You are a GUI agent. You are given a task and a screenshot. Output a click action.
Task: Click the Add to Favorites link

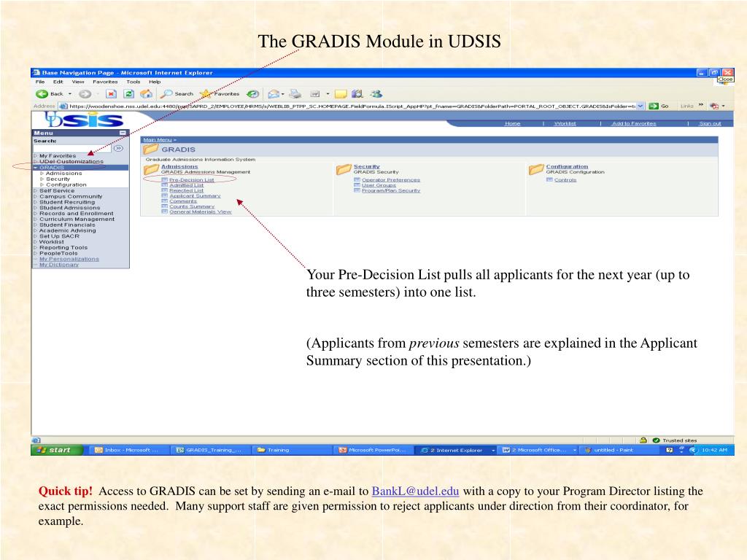(634, 123)
